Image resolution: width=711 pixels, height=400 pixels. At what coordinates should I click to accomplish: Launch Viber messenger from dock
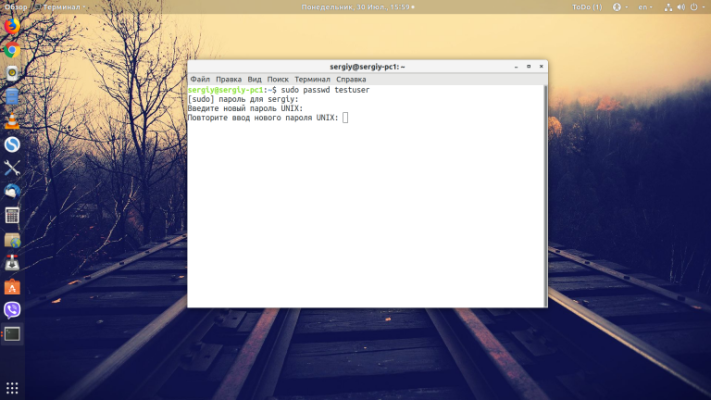[x=12, y=310]
